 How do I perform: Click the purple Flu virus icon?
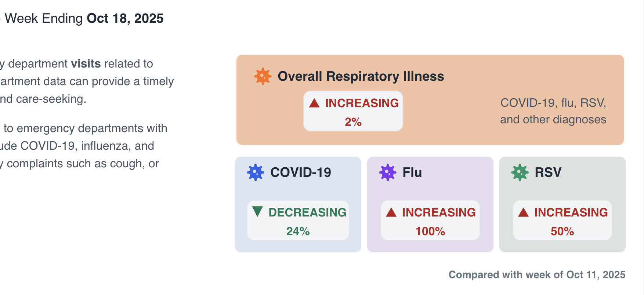click(388, 172)
